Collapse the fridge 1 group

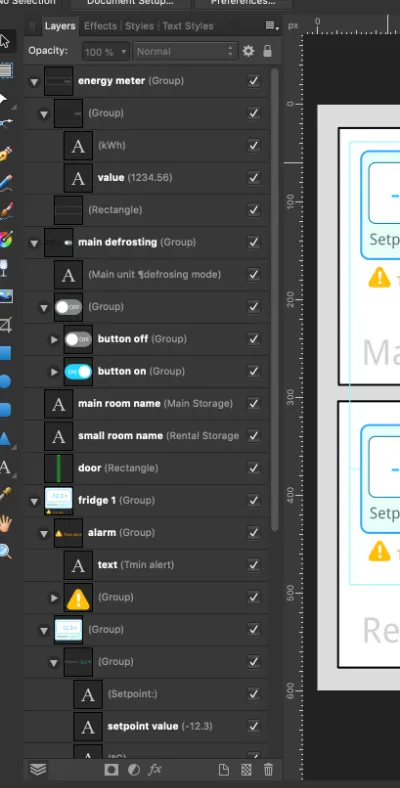click(34, 502)
